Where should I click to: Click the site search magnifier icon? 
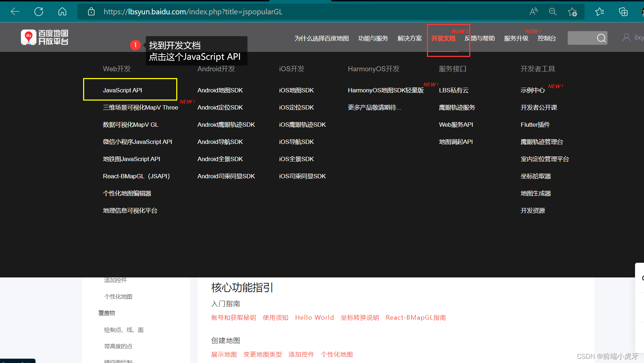point(601,38)
